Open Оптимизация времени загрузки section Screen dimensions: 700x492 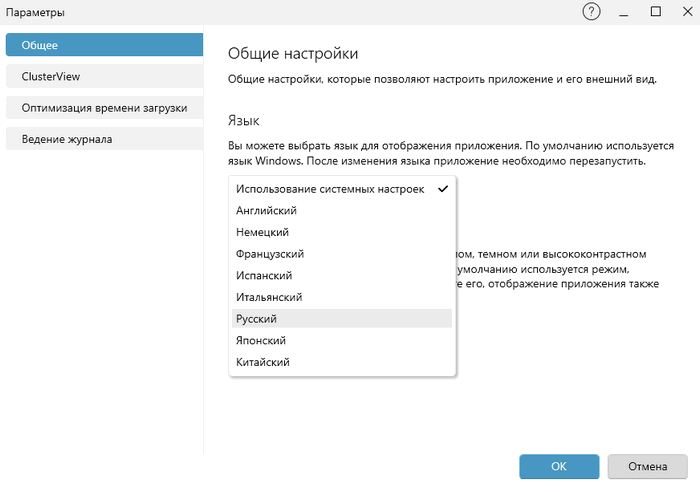pyautogui.click(x=104, y=107)
